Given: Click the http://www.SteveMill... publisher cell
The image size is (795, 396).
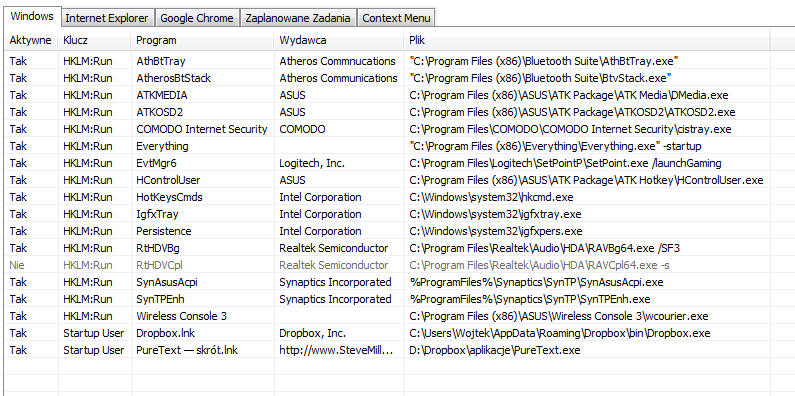Looking at the screenshot, I should pyautogui.click(x=337, y=350).
